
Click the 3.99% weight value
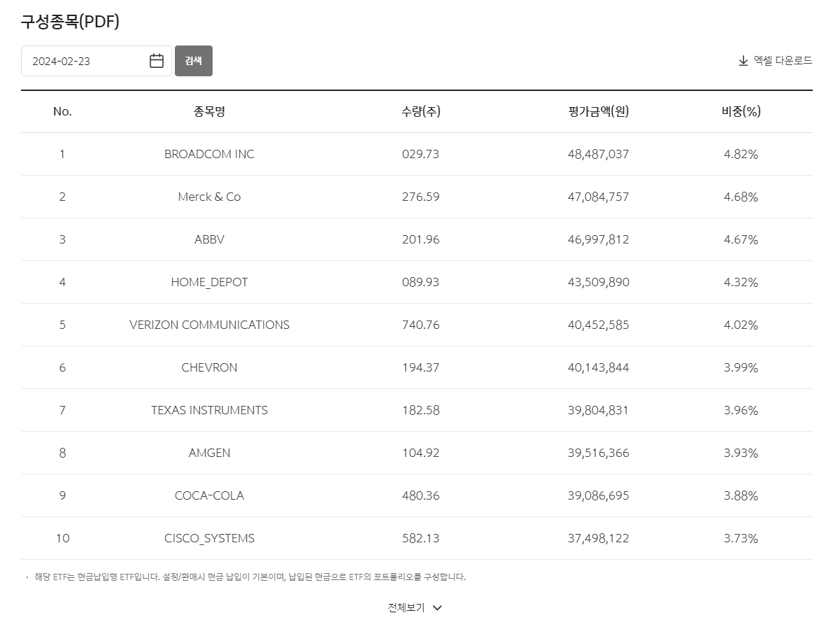click(741, 367)
